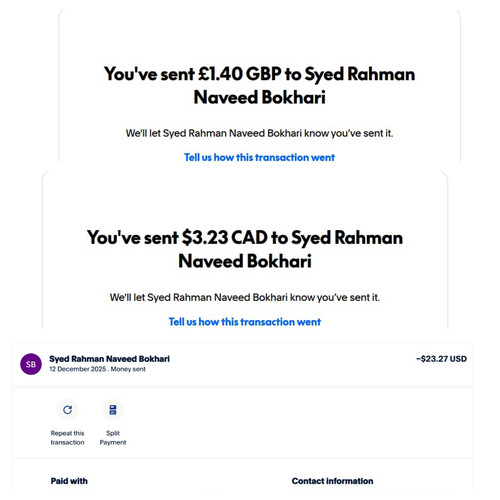Click the £1.40 GBP sent heading

(x=259, y=85)
